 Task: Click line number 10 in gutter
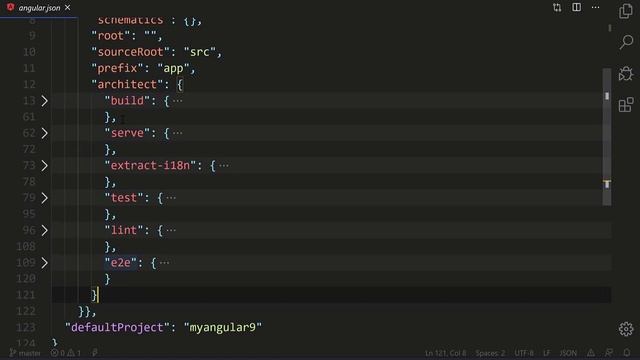tap(29, 52)
